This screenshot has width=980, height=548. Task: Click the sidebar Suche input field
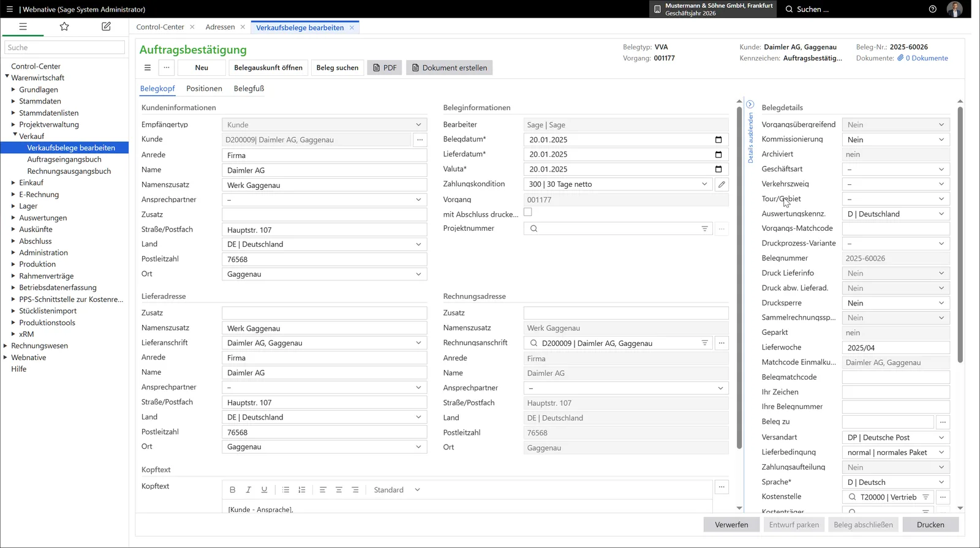tap(65, 47)
